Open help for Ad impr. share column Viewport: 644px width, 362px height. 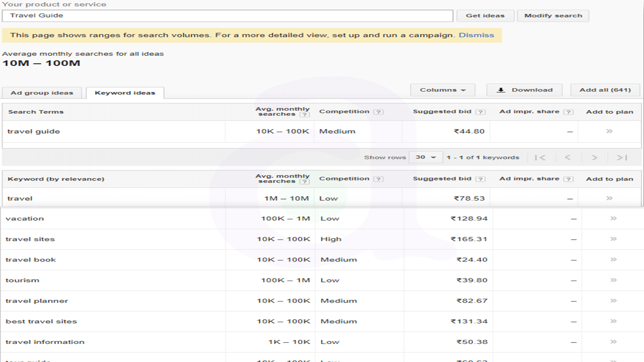(569, 112)
